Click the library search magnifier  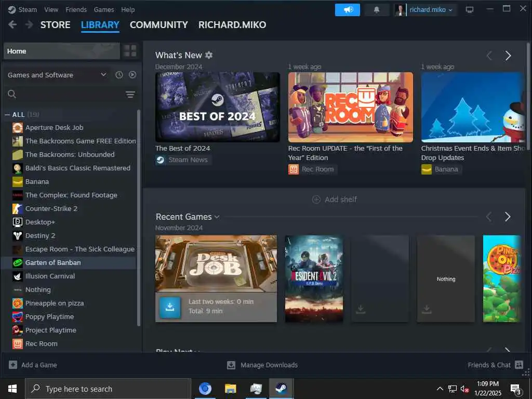12,94
